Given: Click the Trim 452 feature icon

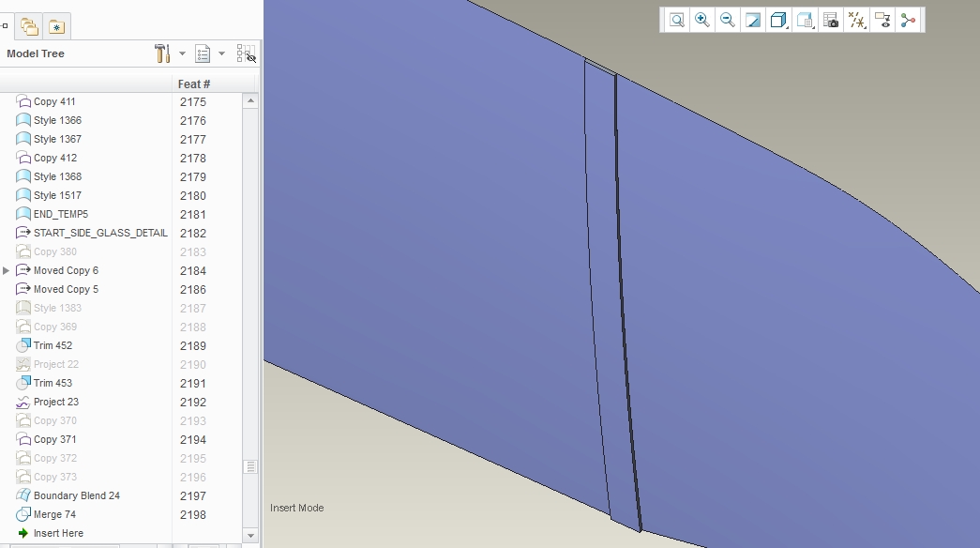Looking at the screenshot, I should point(23,345).
